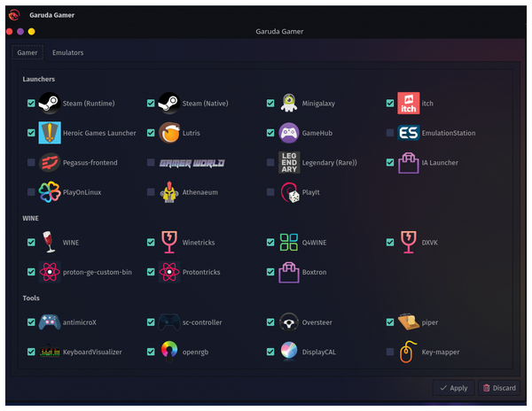This screenshot has height=411, width=532.
Task: Enable the Athenaeum checkbox
Action: (x=151, y=192)
